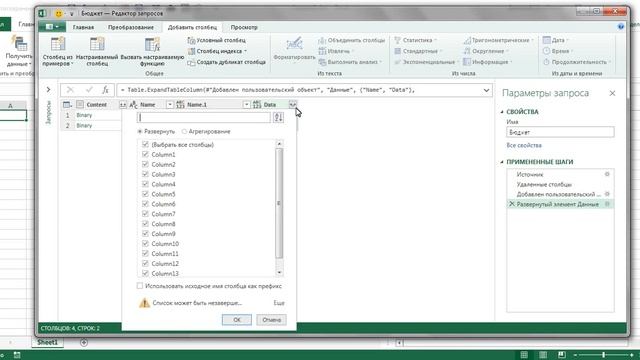This screenshot has width=640, height=360.
Task: Click Вызвать настраиваемую функцию icon
Action: (x=152, y=44)
